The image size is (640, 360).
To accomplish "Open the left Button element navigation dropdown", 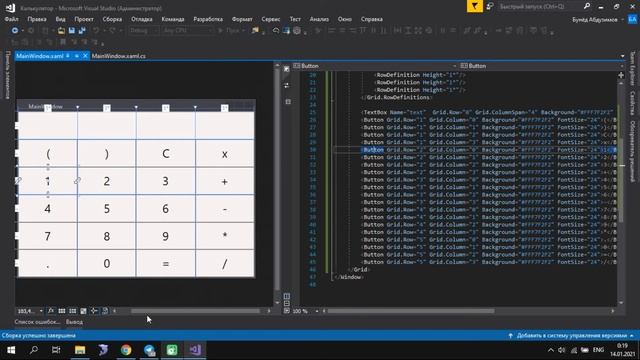I will (x=375, y=66).
